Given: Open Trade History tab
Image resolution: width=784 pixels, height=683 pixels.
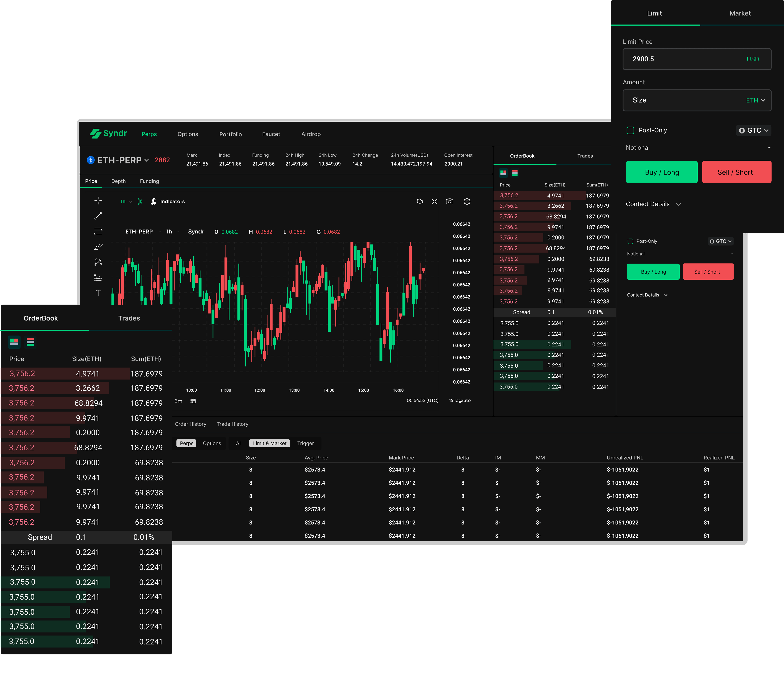Looking at the screenshot, I should 233,424.
